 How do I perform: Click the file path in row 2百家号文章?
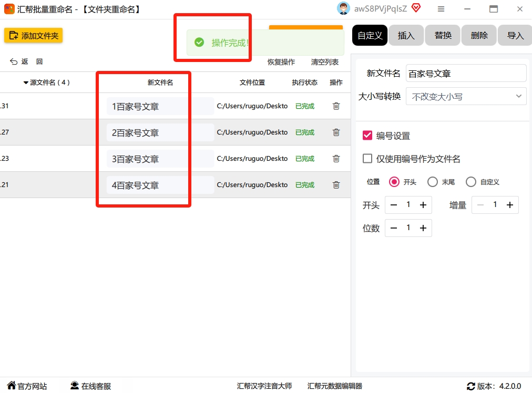[x=252, y=132]
